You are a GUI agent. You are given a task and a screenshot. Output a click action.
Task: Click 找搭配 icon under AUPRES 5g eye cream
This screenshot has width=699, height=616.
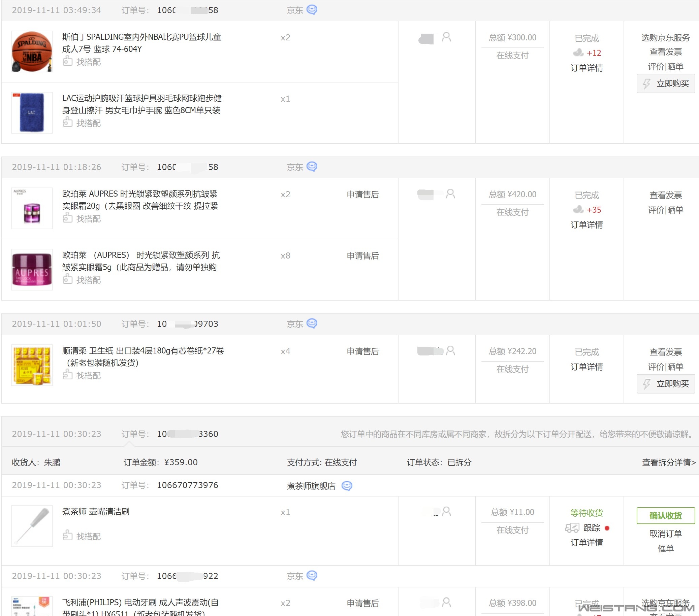point(67,279)
